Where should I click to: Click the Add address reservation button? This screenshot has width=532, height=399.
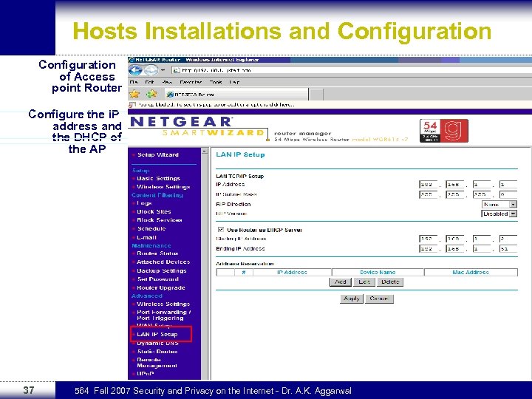(341, 282)
